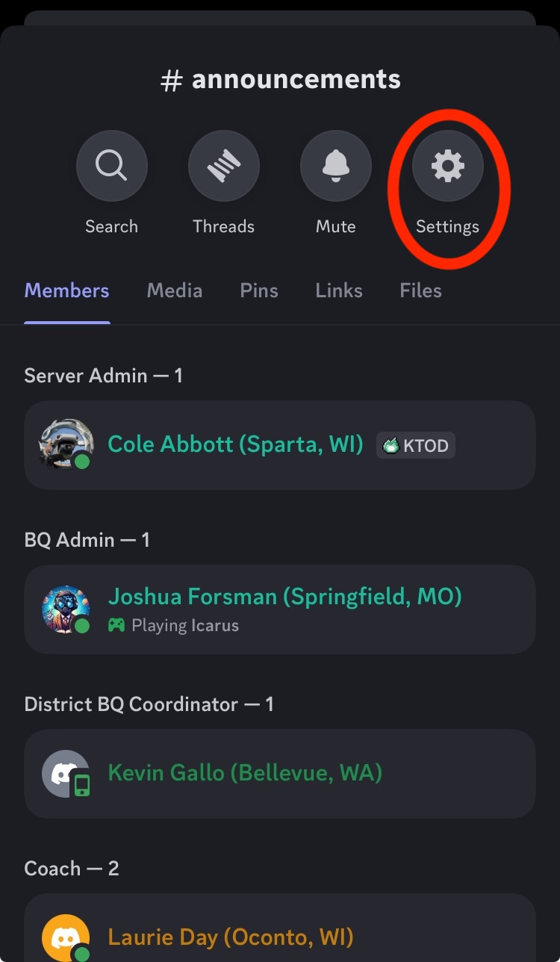Tap Cole Abbott's avatar
The height and width of the screenshot is (962, 560).
coord(66,444)
